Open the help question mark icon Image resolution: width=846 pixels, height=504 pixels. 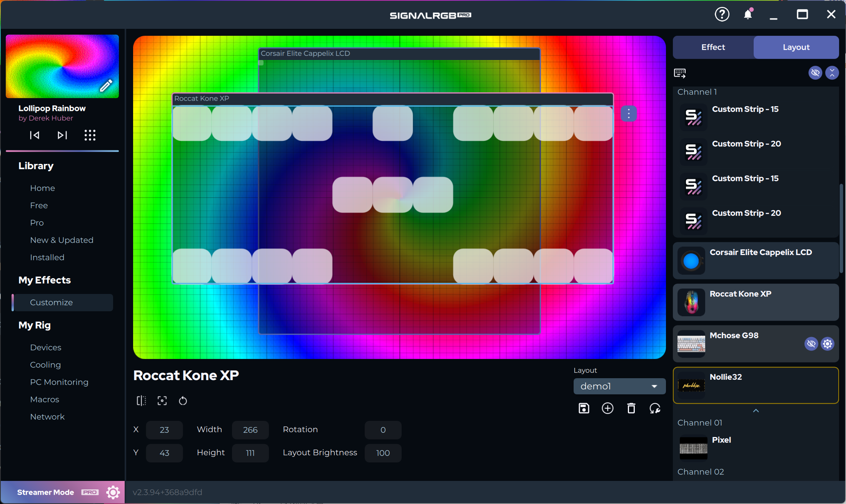pyautogui.click(x=722, y=15)
